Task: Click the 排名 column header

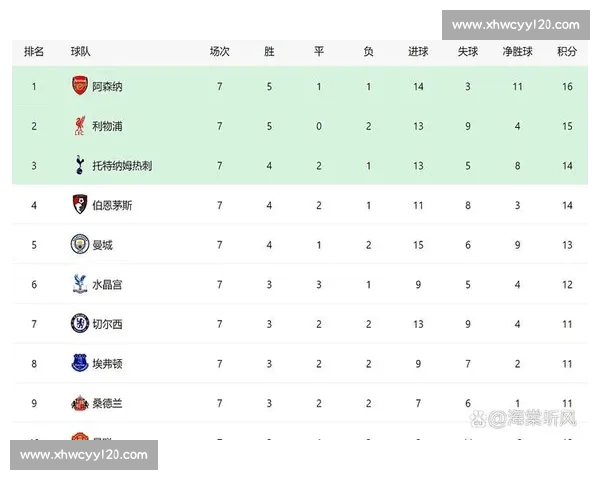Action: tap(34, 51)
